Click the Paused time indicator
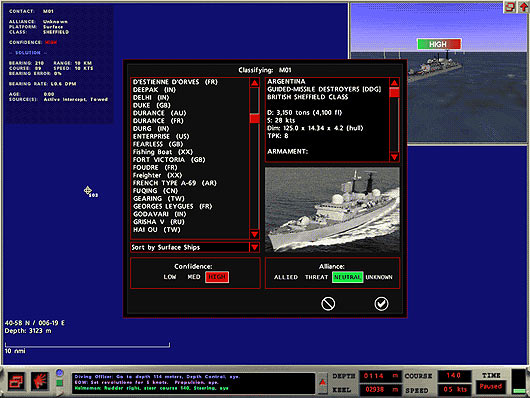 coord(491,387)
